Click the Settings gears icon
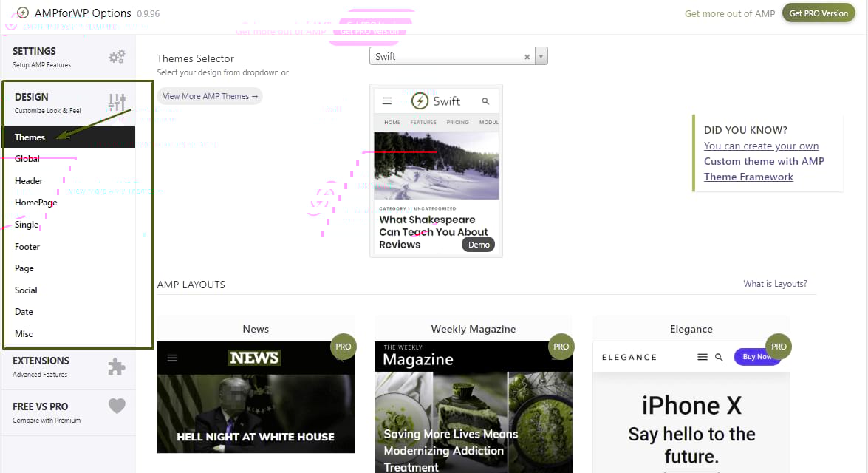Viewport: 868px width, 473px height. [117, 56]
